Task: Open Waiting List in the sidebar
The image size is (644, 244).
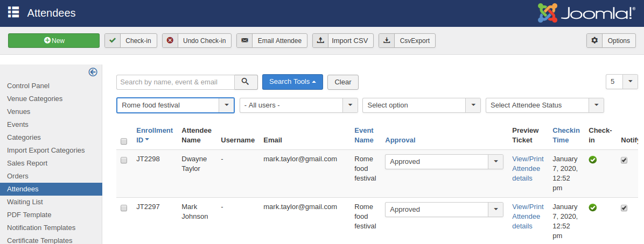Action: pyautogui.click(x=25, y=202)
